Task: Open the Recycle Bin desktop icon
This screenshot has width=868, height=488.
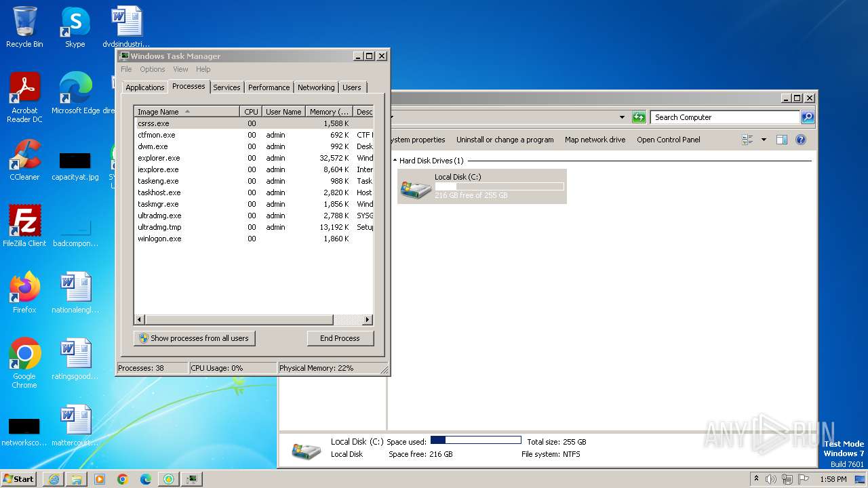Action: tap(24, 27)
